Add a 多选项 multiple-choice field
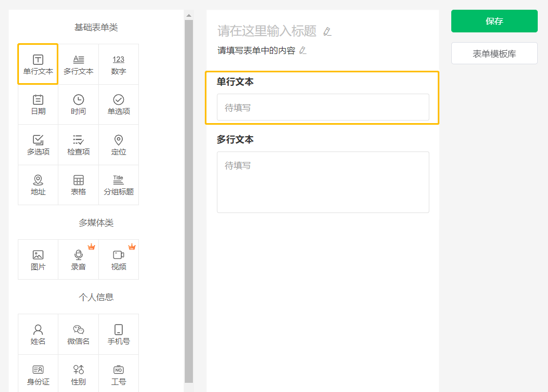Screen dimensions: 548x392 (x=38, y=145)
